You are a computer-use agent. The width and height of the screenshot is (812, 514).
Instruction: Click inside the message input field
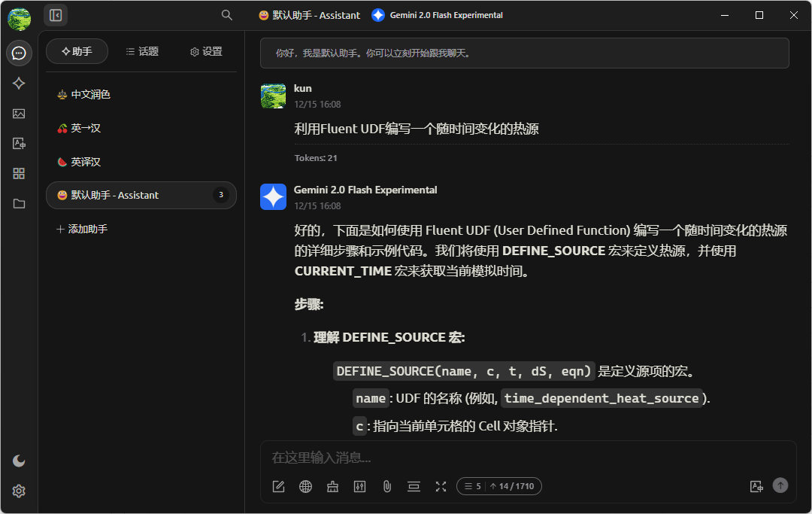coord(529,458)
